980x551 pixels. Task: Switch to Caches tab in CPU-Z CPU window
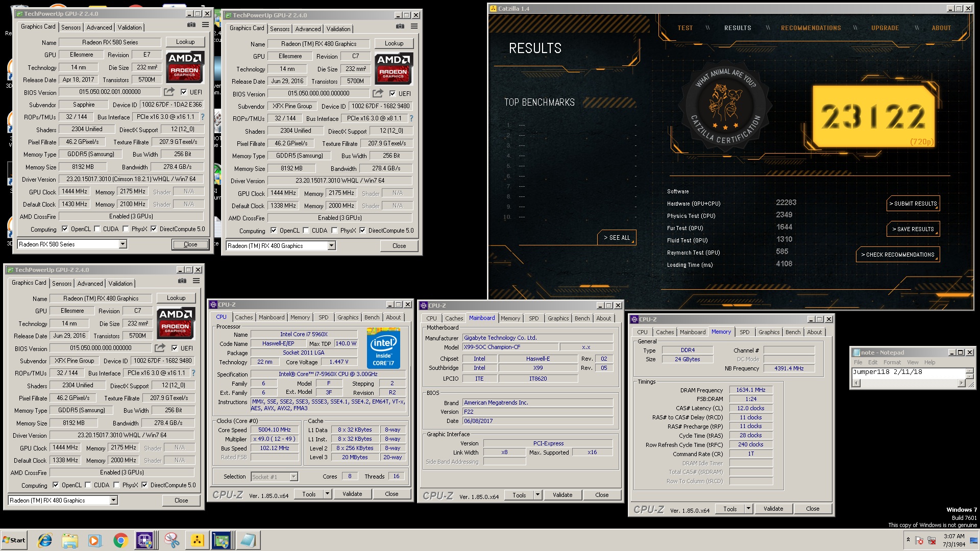(244, 317)
